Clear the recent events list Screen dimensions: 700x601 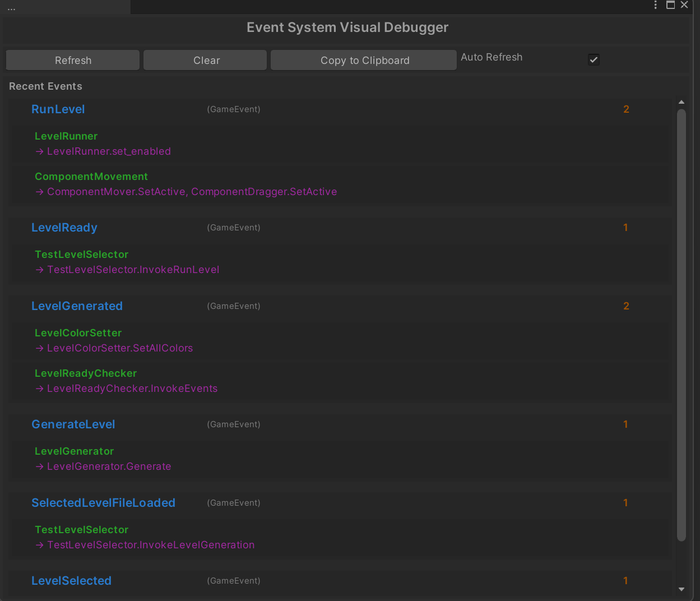coord(205,60)
